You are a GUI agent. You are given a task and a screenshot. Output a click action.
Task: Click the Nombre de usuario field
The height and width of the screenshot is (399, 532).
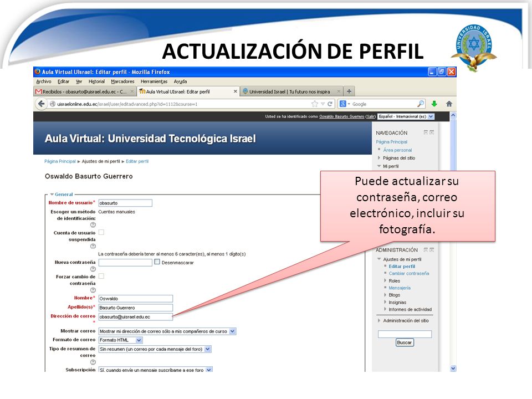pos(125,203)
